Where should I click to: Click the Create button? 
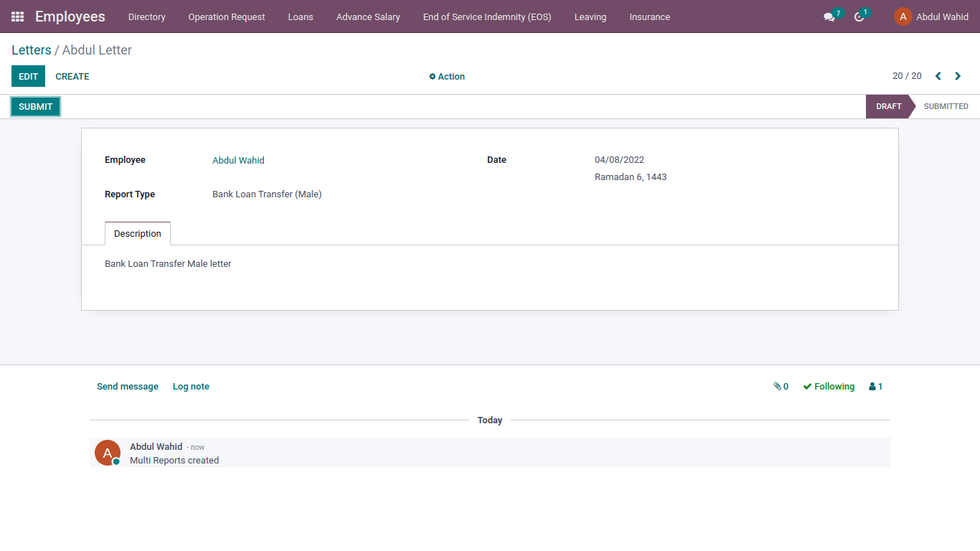pos(72,76)
